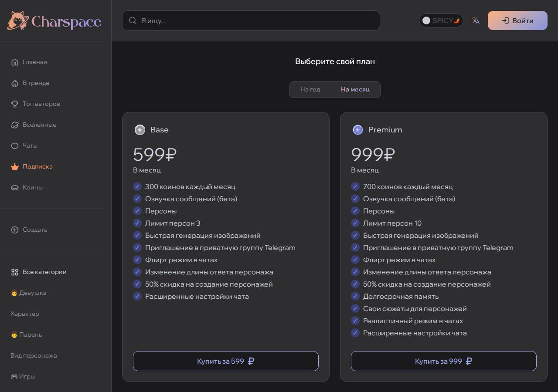The height and width of the screenshot is (392, 558).
Task: Select the На месяц billing tab
Action: (355, 89)
